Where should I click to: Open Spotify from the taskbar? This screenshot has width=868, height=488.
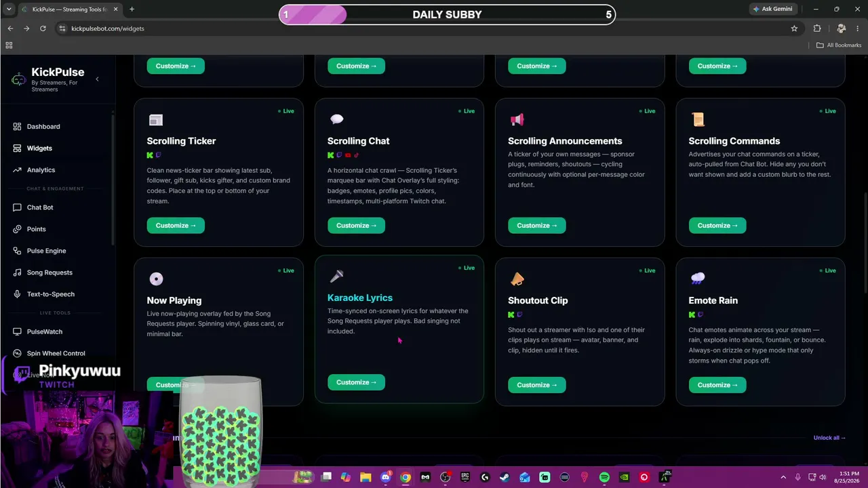[604, 477]
